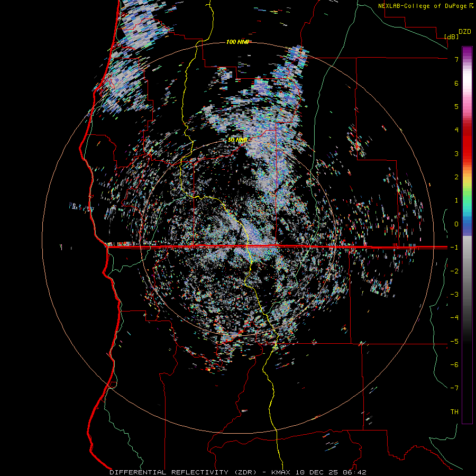Screen dimensions: 476x476
Task: Click the "-4" tick on the color scale
Action: click(x=454, y=317)
